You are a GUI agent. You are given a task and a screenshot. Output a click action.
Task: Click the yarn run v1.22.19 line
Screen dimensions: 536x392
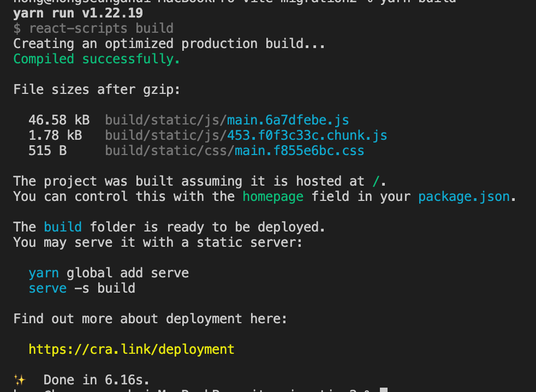pos(78,13)
